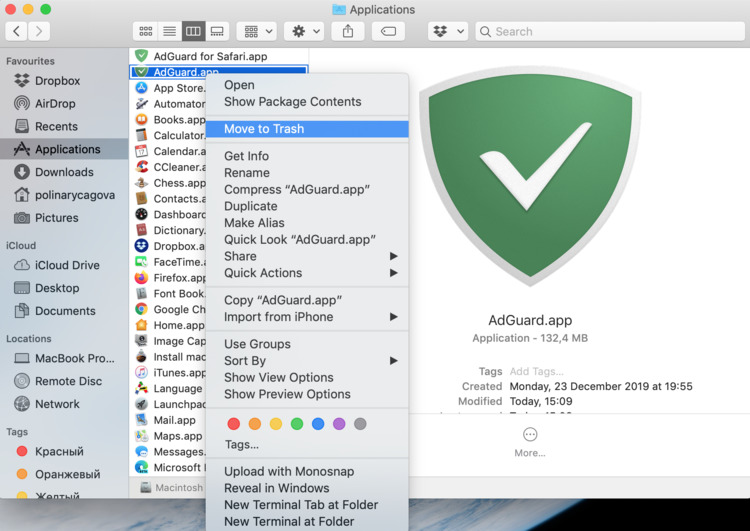Click Add Tags… in the preview pane
This screenshot has width=750, height=531.
537,372
